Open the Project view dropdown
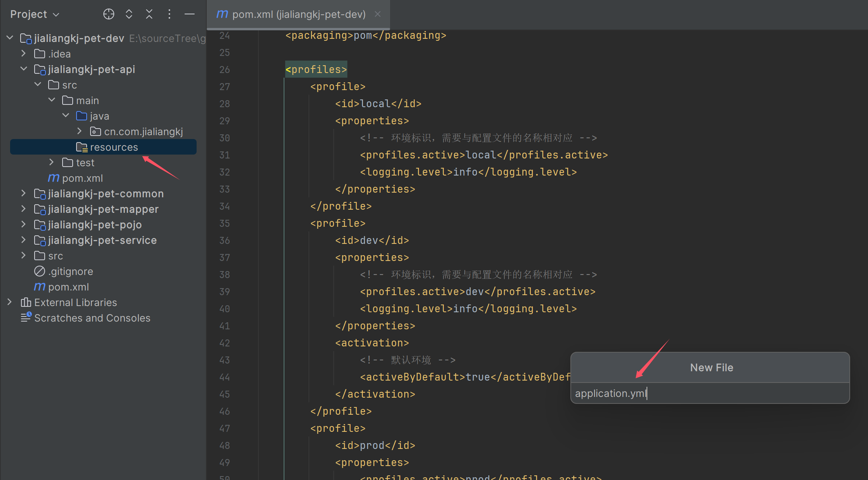Viewport: 868px width, 480px height. 35,14
